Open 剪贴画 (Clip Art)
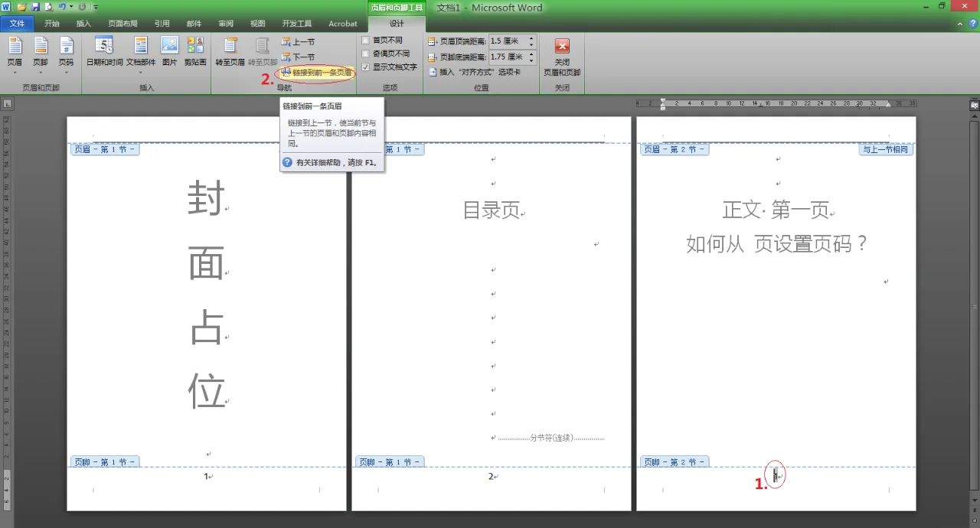The width and height of the screenshot is (980, 528). tap(195, 52)
